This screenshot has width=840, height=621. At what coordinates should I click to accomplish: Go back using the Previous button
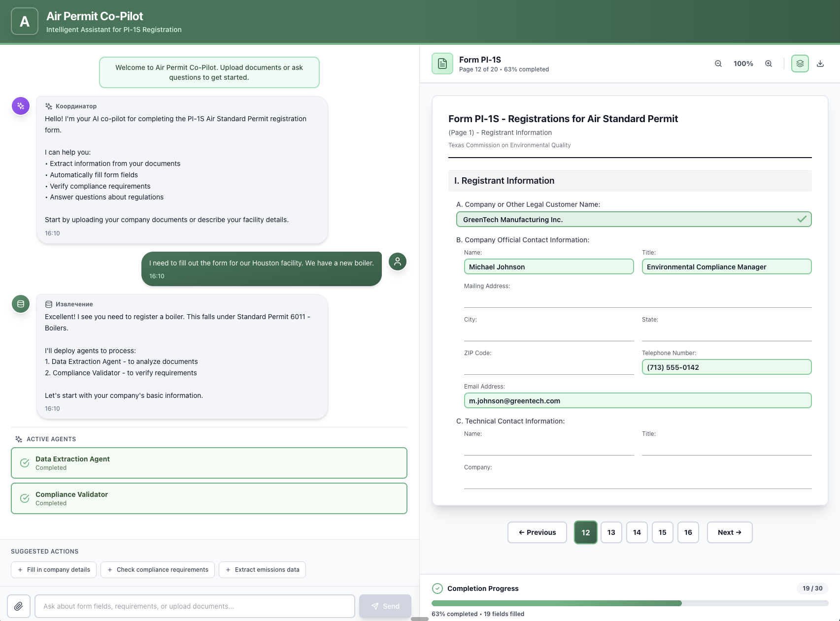(537, 532)
